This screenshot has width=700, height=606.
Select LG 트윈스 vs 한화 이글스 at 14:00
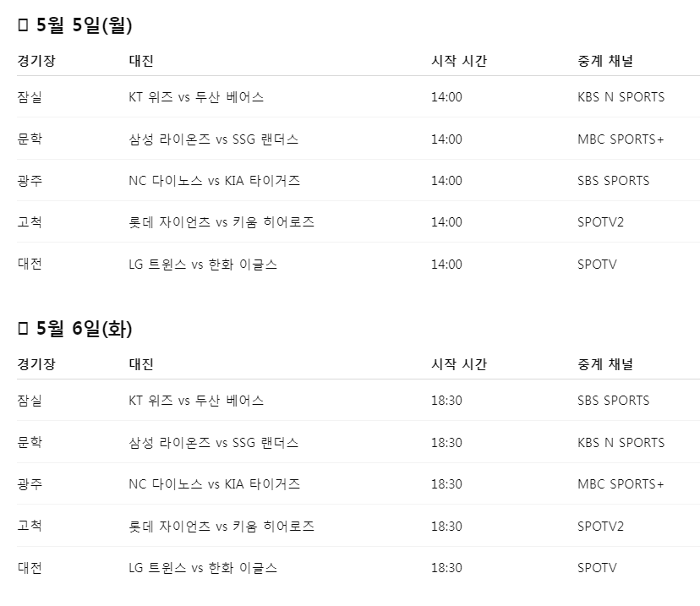click(x=203, y=264)
